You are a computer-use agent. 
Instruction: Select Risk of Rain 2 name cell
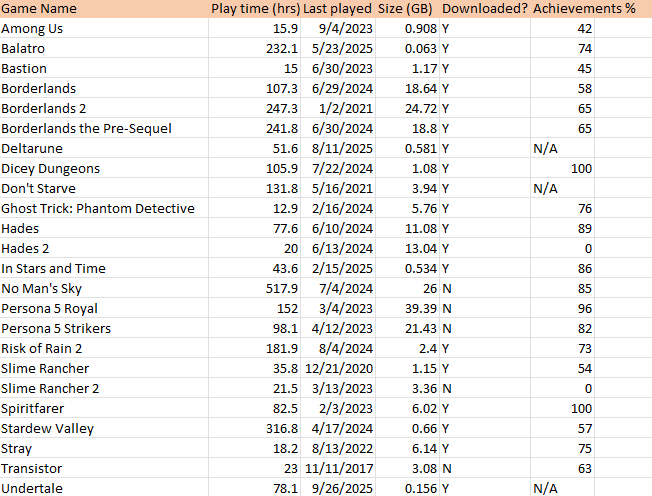(43, 349)
